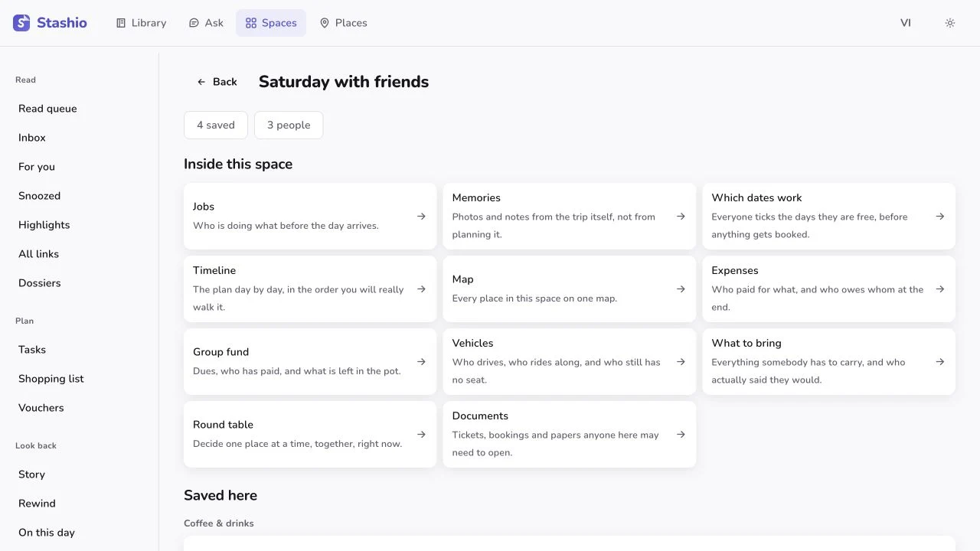980x551 pixels.
Task: Open Rewind in the sidebar
Action: 80,504
